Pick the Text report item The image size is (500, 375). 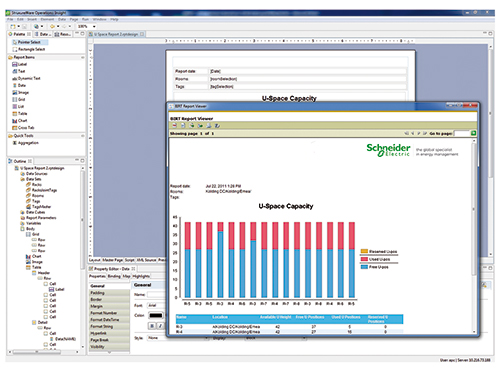point(19,71)
